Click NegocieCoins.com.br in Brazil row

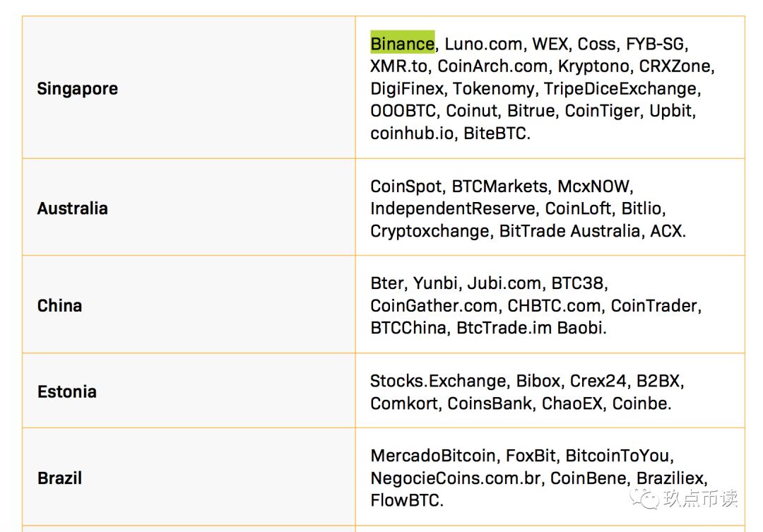[456, 478]
